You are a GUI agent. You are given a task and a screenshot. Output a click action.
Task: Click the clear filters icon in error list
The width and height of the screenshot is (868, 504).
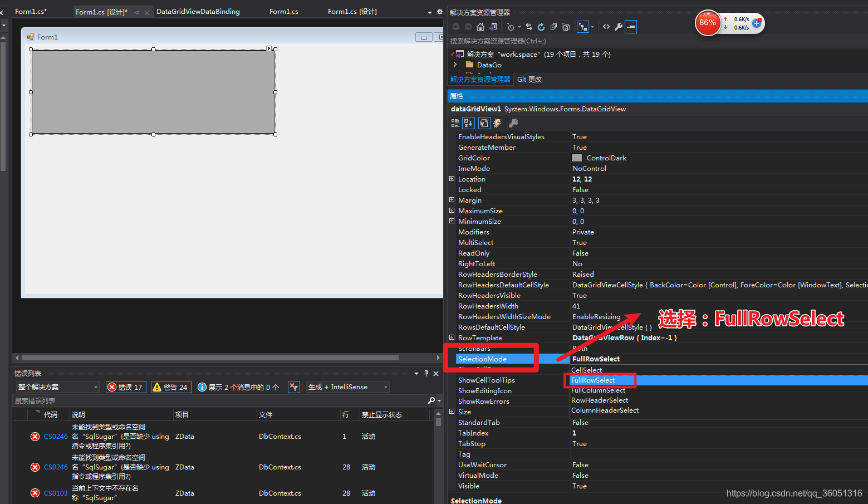pos(294,387)
